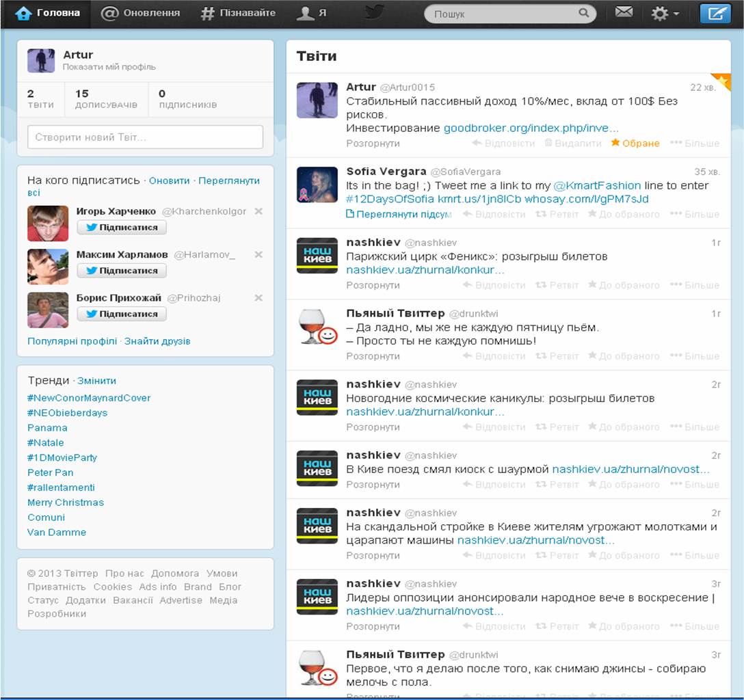Open the @KmartFashion mention
The height and width of the screenshot is (700, 744).
tap(597, 185)
